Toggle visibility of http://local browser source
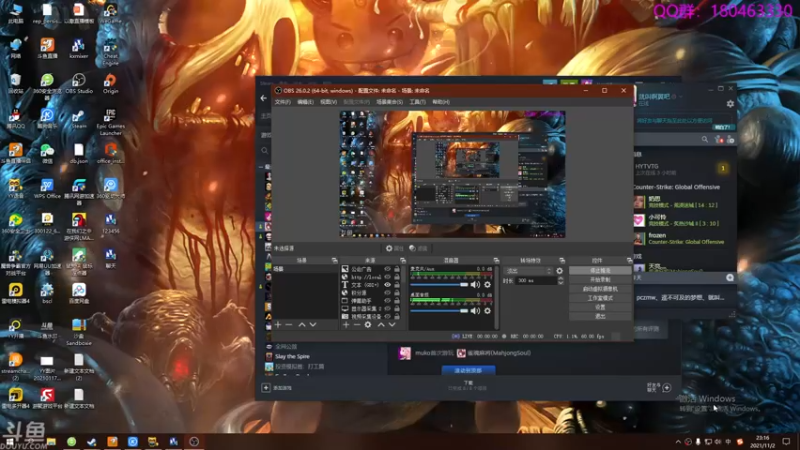800x450 pixels. (x=387, y=277)
